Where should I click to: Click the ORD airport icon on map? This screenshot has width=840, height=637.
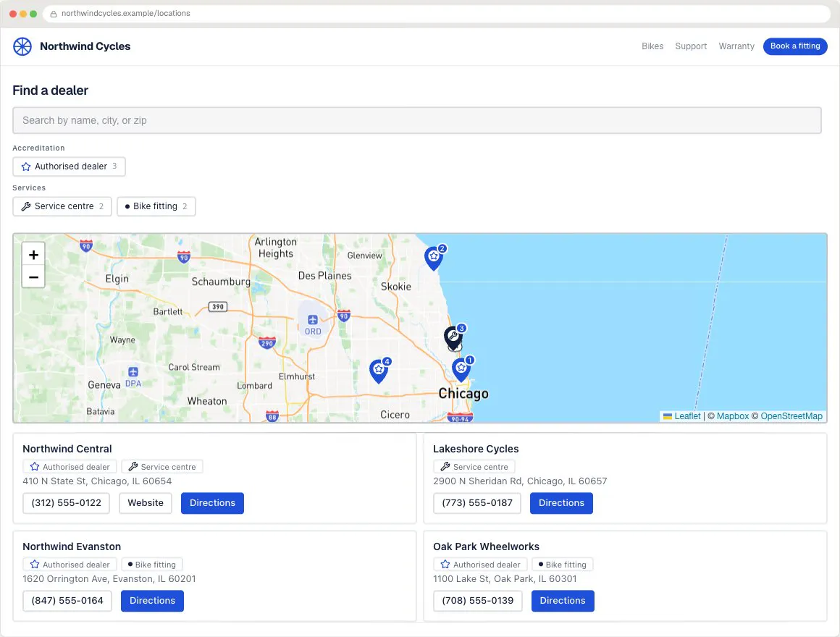[313, 320]
